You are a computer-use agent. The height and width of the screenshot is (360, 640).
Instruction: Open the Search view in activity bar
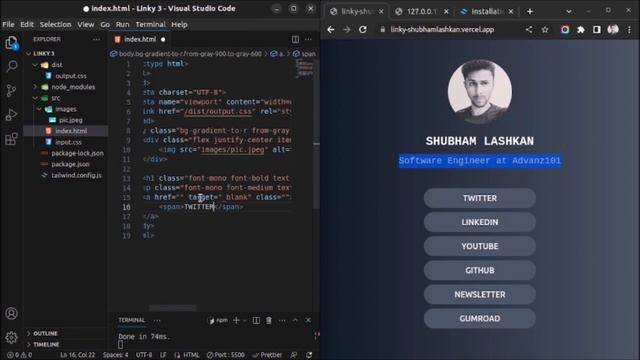click(11, 66)
